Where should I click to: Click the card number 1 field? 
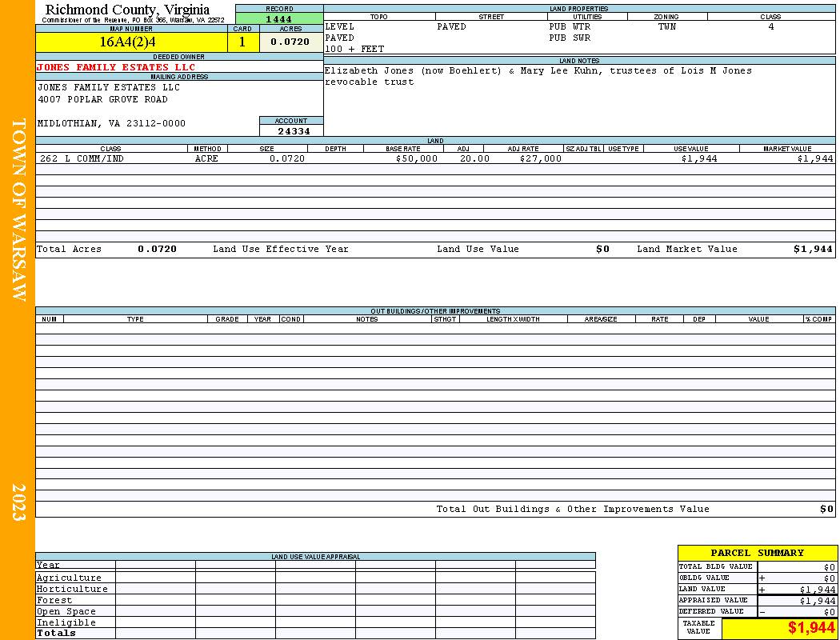(x=242, y=42)
